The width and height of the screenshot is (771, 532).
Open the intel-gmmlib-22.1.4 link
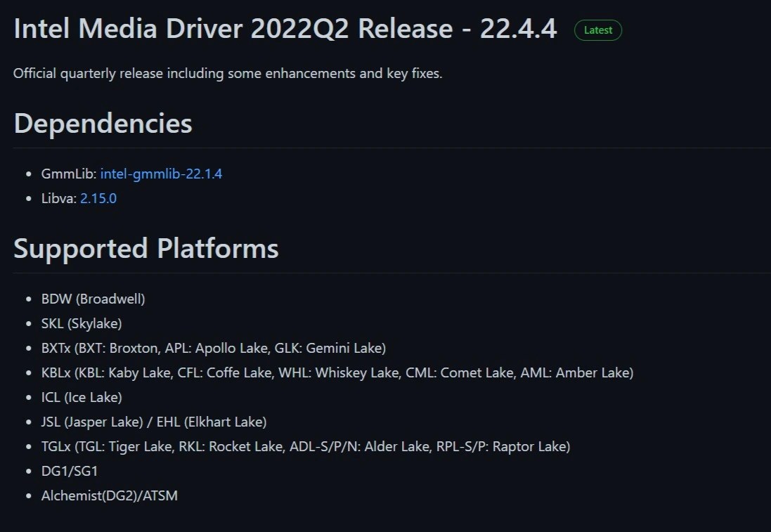pyautogui.click(x=161, y=174)
